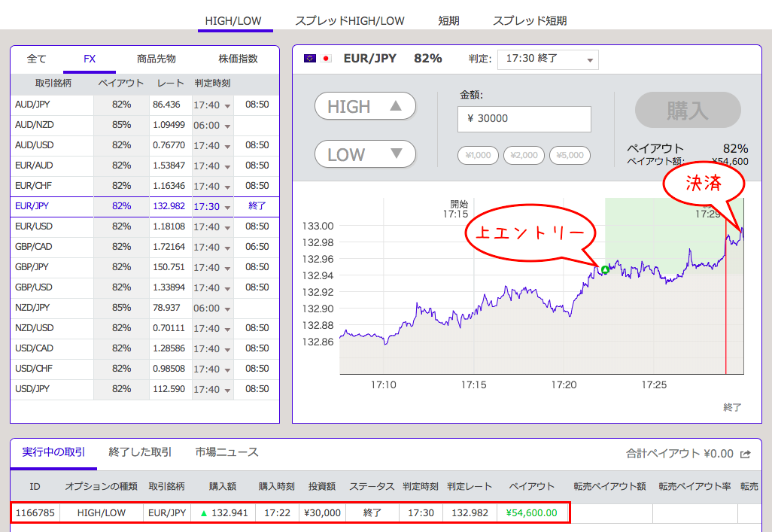
Task: Click the green up-arrow in trade row
Action: [x=203, y=513]
